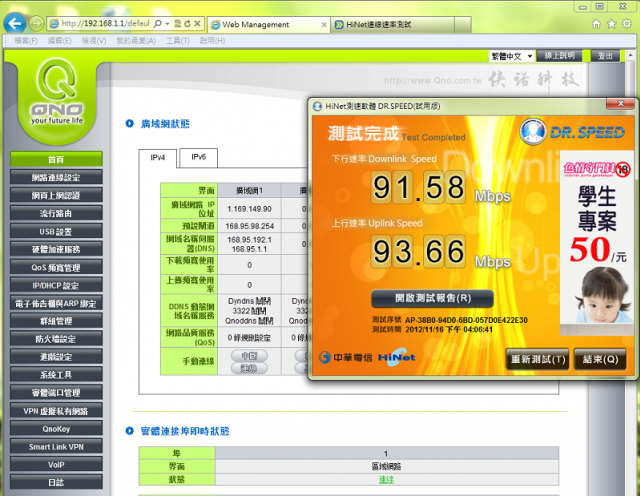Open the 檢視(V) menu
Viewport: 640px width, 496px height.
(x=94, y=41)
